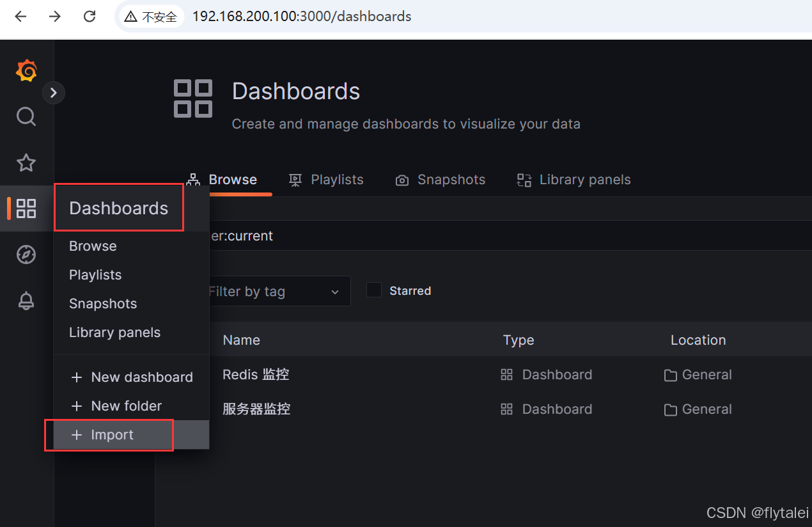
Task: Click plus icon beside New dashboard
Action: [x=77, y=377]
